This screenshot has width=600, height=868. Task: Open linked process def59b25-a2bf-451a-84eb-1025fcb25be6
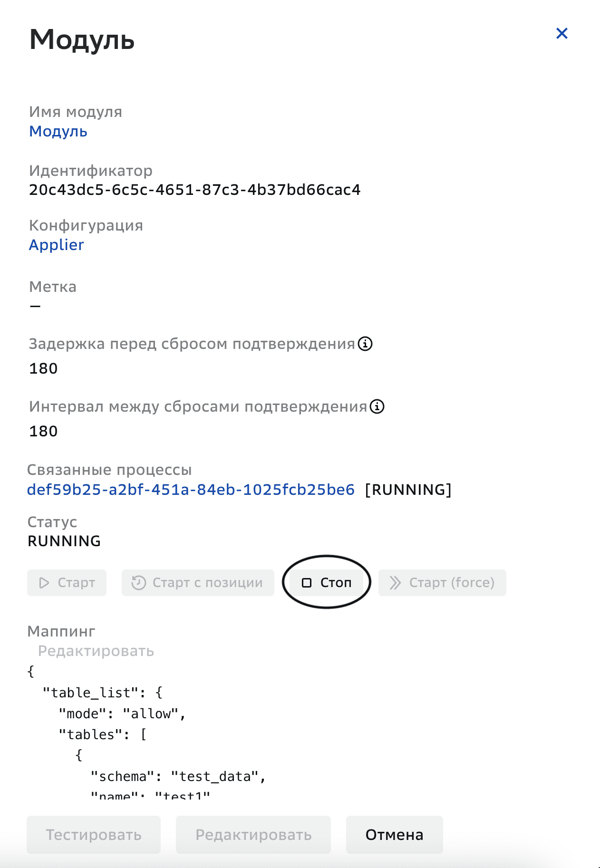tap(191, 489)
